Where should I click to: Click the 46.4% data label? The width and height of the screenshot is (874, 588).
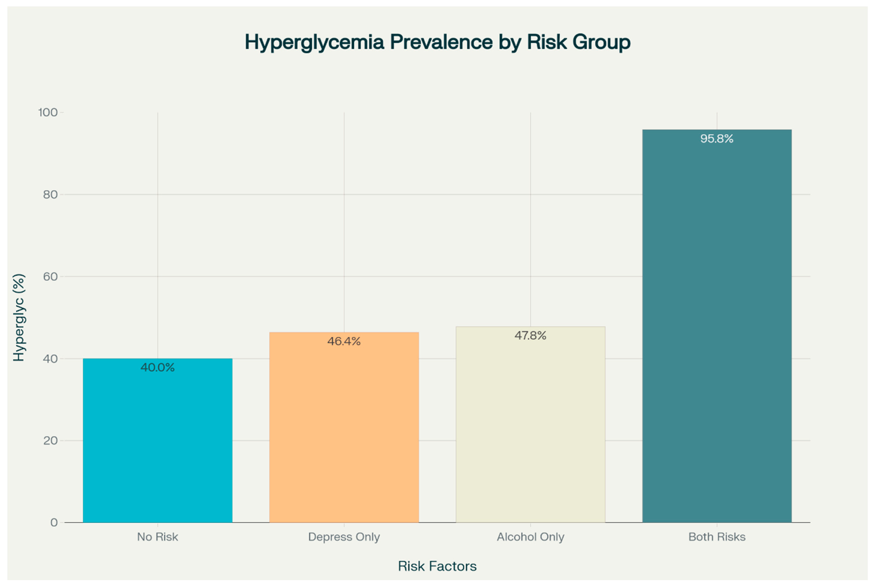pyautogui.click(x=344, y=341)
